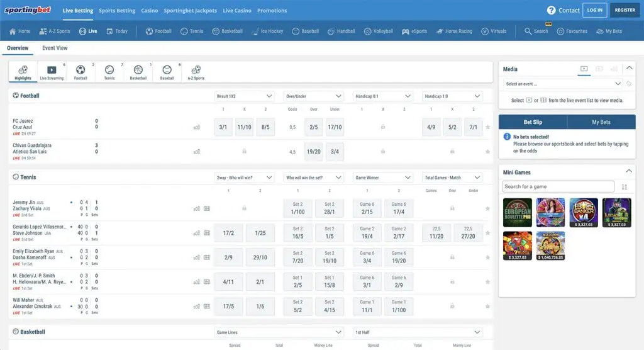Open Tennis in the sports navigation bar

pyautogui.click(x=192, y=31)
